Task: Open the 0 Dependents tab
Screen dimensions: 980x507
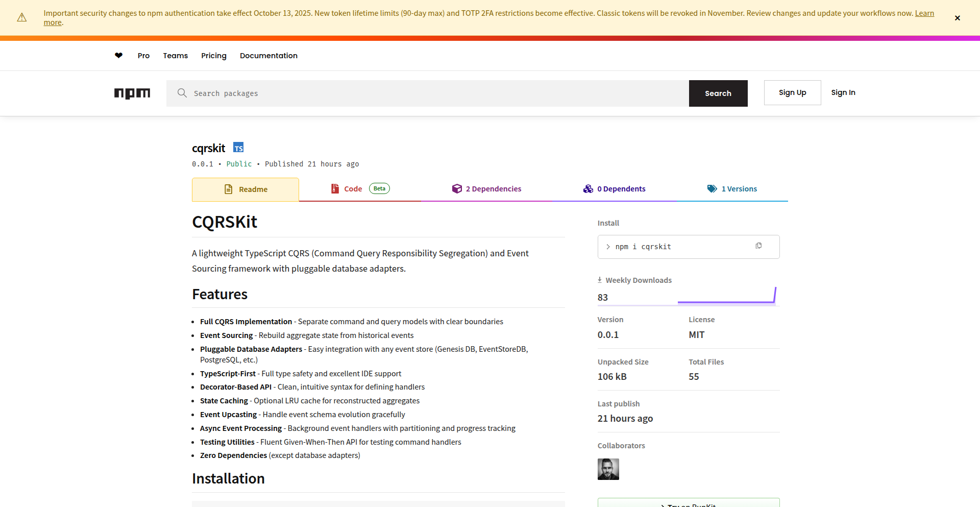Action: 615,189
